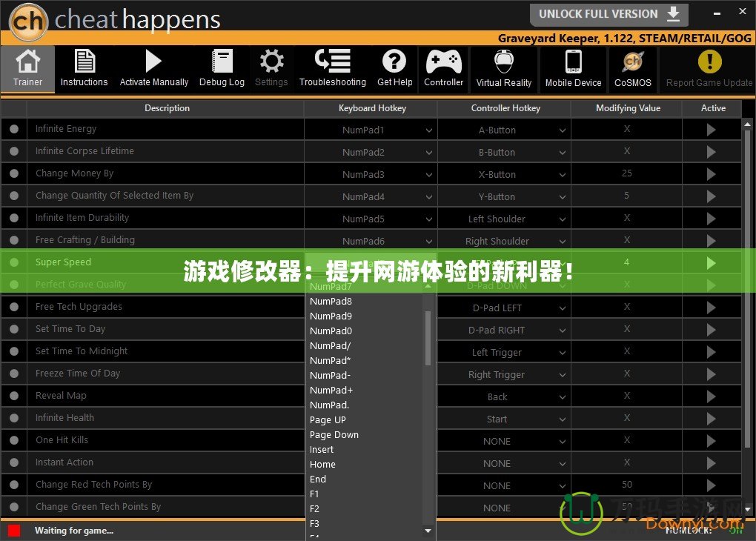Choose F2 from the hotkey list
Viewport: 756px width, 541px height.
point(314,508)
